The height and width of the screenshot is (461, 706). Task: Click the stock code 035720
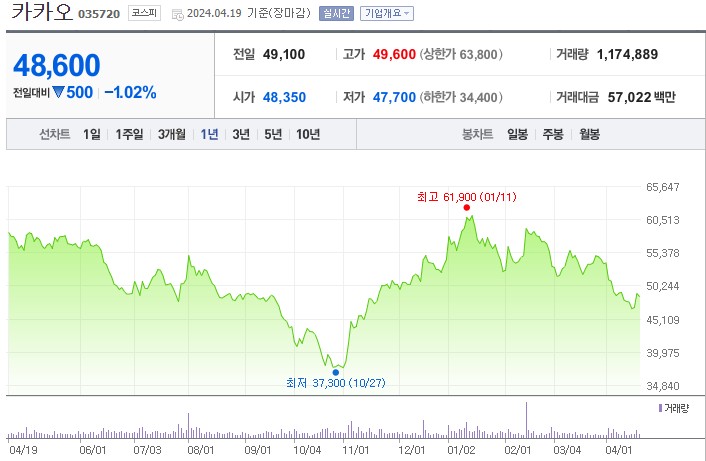coord(99,14)
